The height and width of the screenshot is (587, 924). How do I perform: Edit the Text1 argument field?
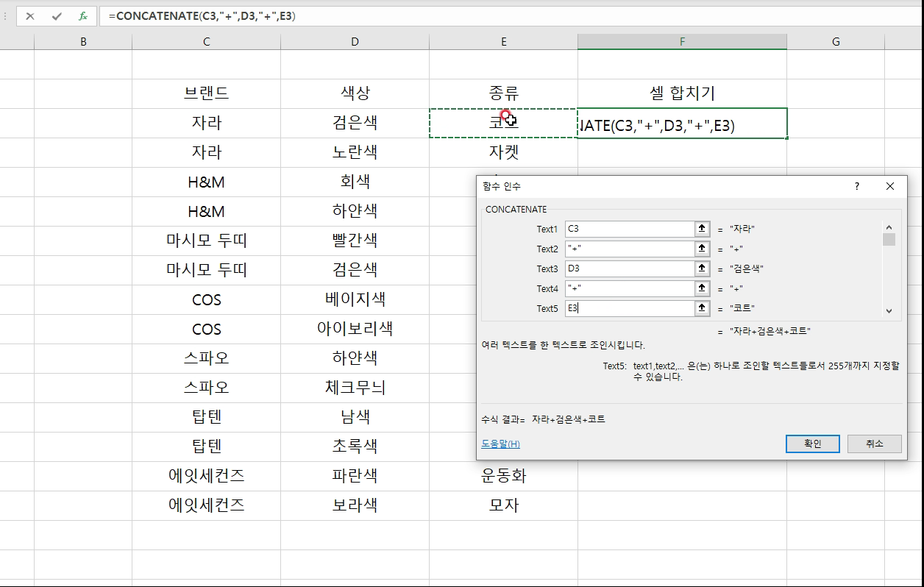(630, 229)
